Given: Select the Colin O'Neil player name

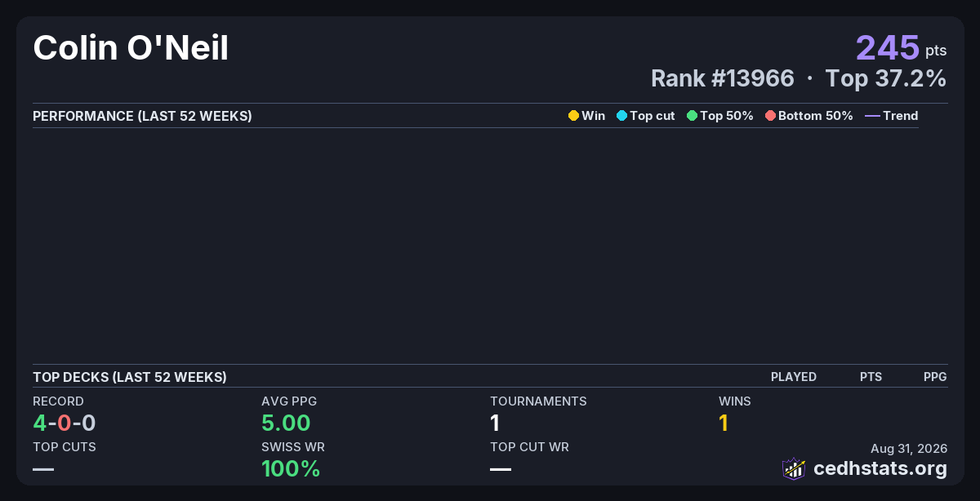Looking at the screenshot, I should coord(131,48).
